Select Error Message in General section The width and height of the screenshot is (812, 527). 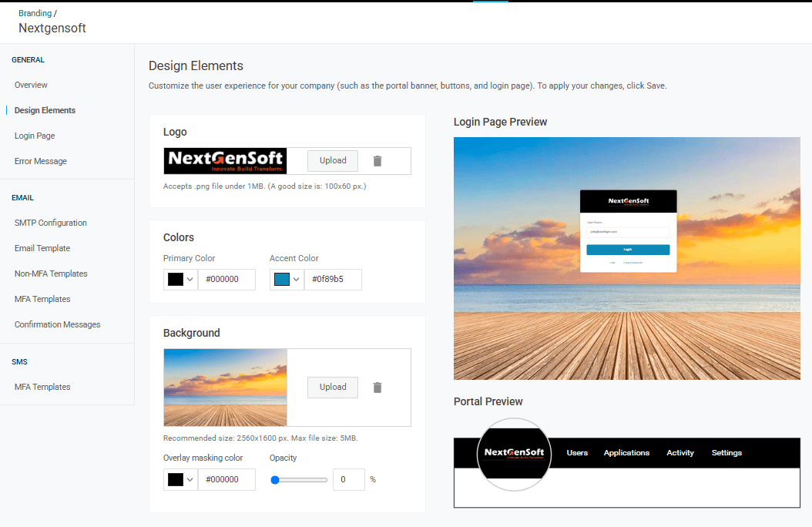[41, 161]
